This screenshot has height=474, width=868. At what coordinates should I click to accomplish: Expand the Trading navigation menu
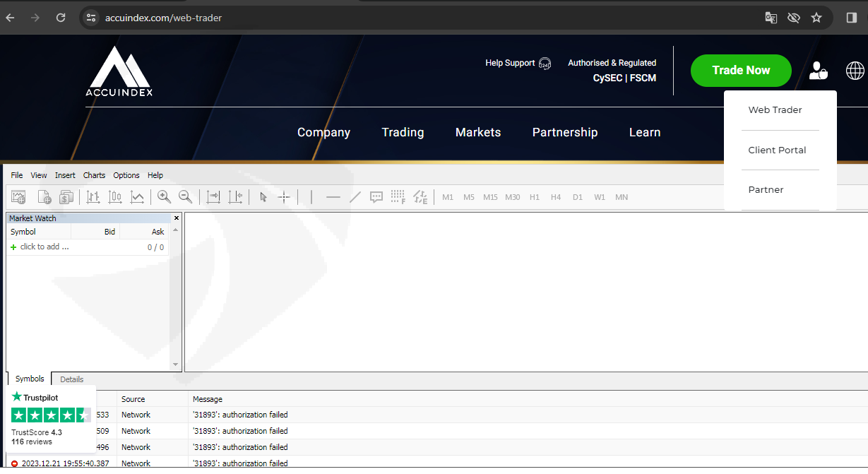[x=403, y=132]
